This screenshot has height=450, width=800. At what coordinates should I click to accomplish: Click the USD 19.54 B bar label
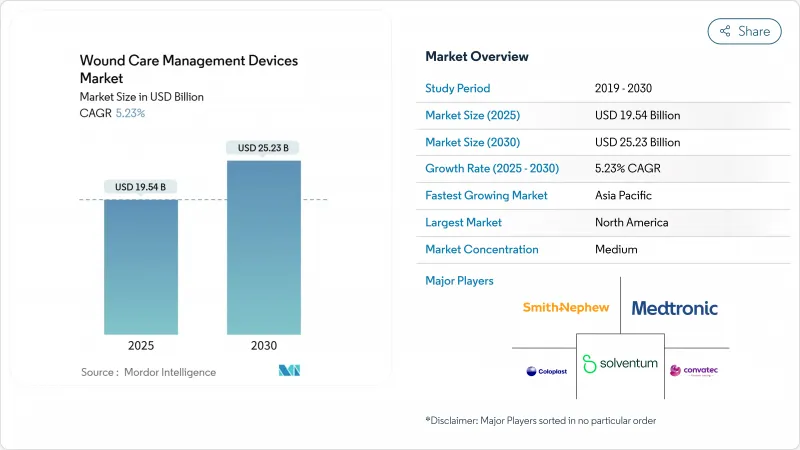(141, 187)
